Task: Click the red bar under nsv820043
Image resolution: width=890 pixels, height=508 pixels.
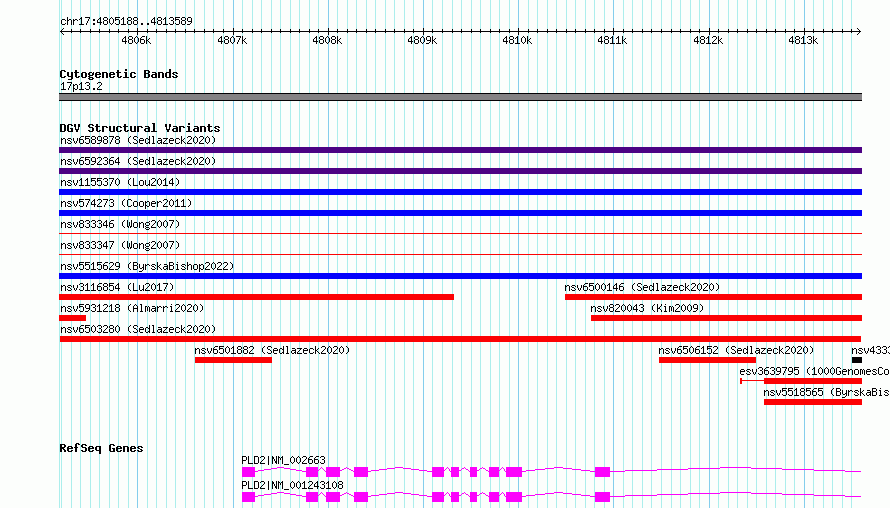Action: pyautogui.click(x=727, y=318)
